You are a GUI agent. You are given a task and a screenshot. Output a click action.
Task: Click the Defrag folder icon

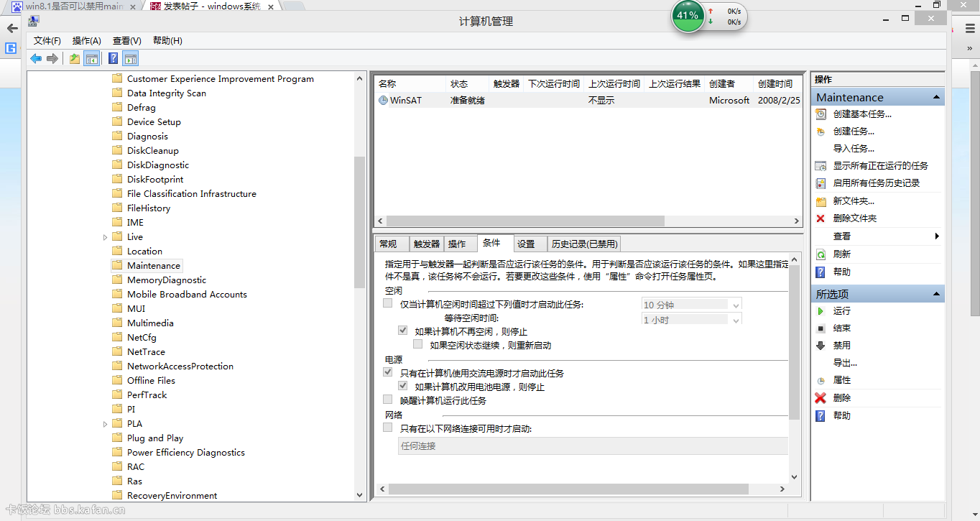tap(117, 107)
